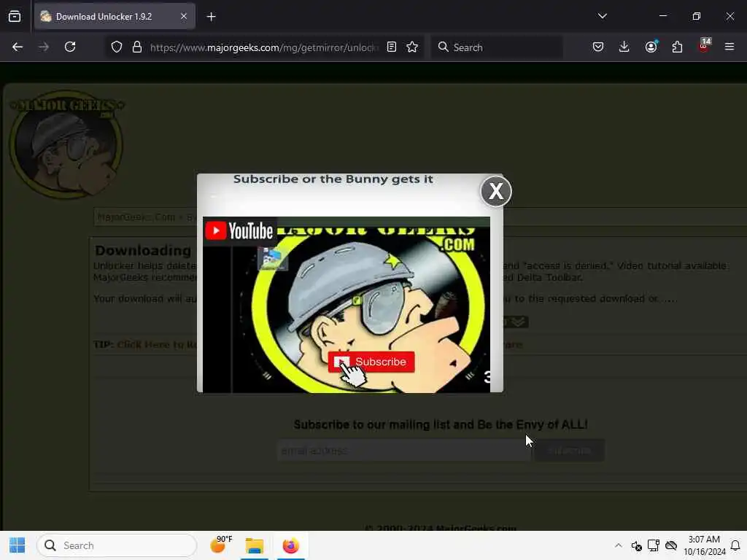
Task: Open the YouTube logo link in the video
Action: click(239, 231)
